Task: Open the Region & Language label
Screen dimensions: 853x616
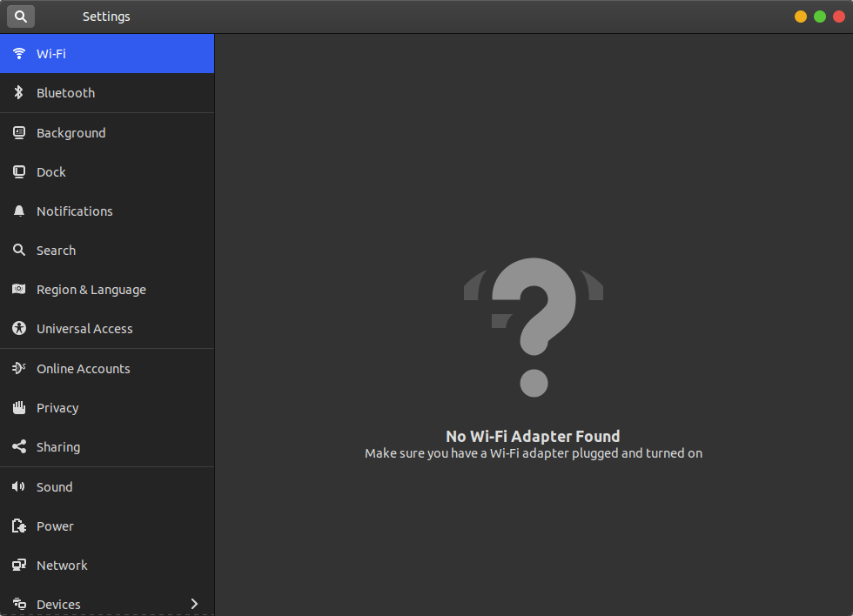Action: [x=91, y=290]
